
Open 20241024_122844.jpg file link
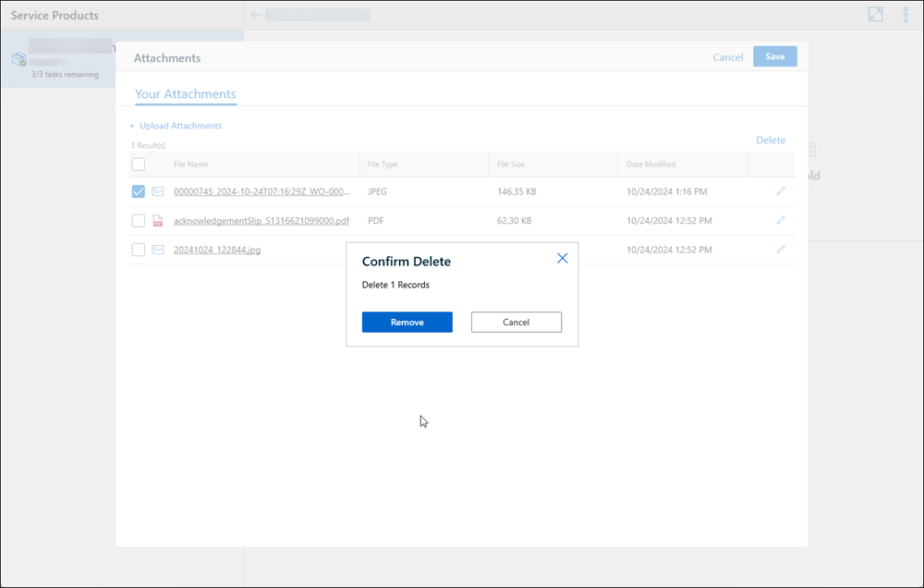click(x=217, y=250)
